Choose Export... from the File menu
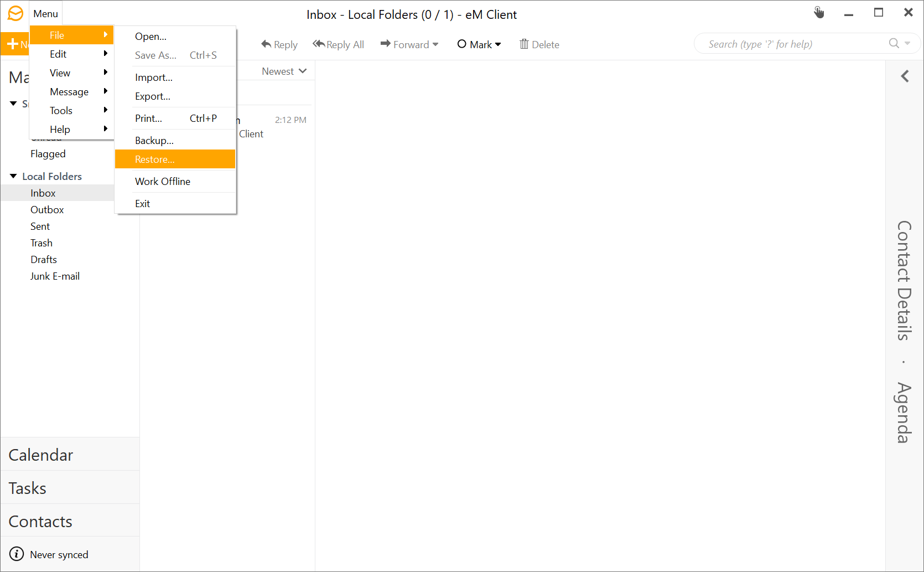 (175, 96)
